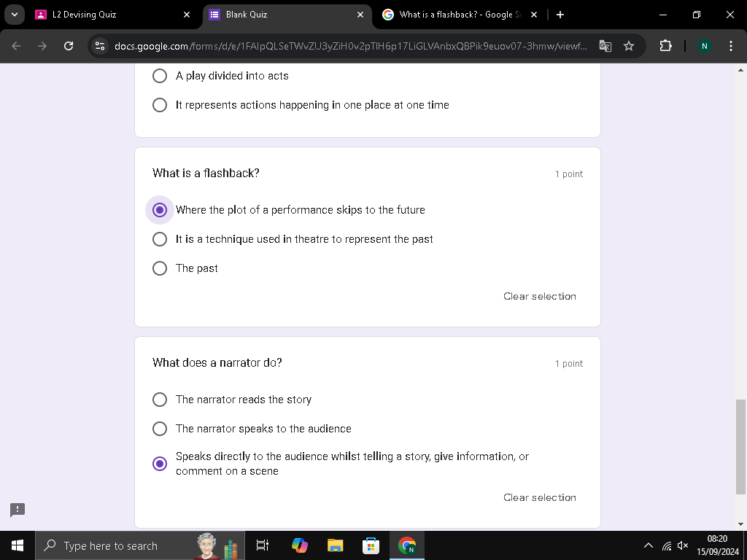Open the browser extensions menu
Screen dimensions: 747x560
coord(665,46)
